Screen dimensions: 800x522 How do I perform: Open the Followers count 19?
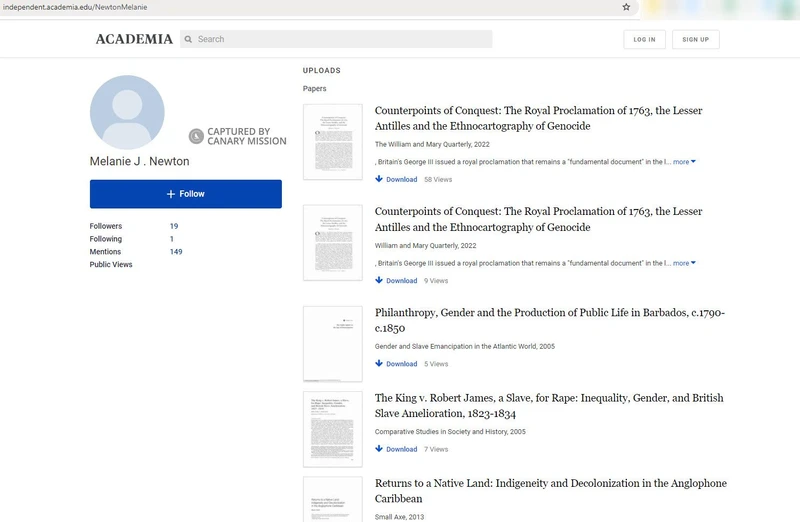point(174,226)
